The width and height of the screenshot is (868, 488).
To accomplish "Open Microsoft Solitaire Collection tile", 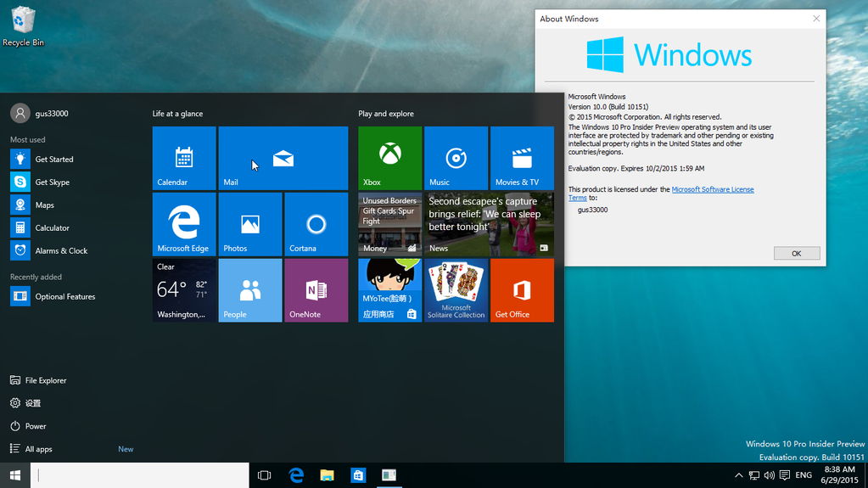I will pyautogui.click(x=456, y=290).
